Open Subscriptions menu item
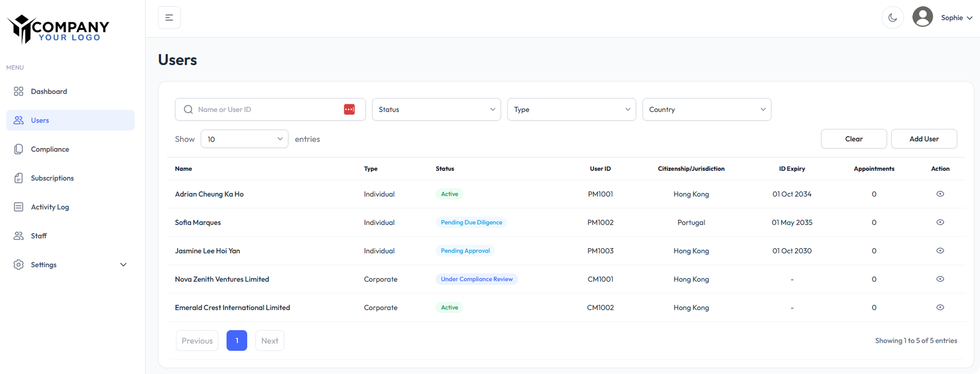The image size is (980, 374). tap(70, 178)
